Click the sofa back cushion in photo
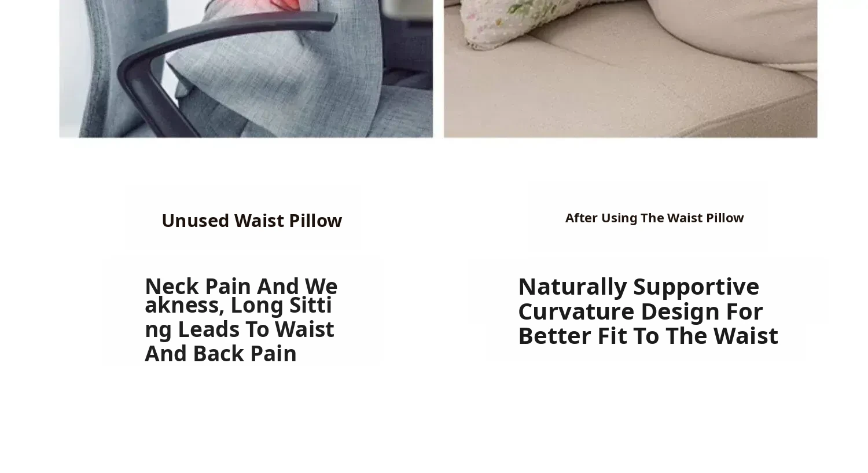 735,35
